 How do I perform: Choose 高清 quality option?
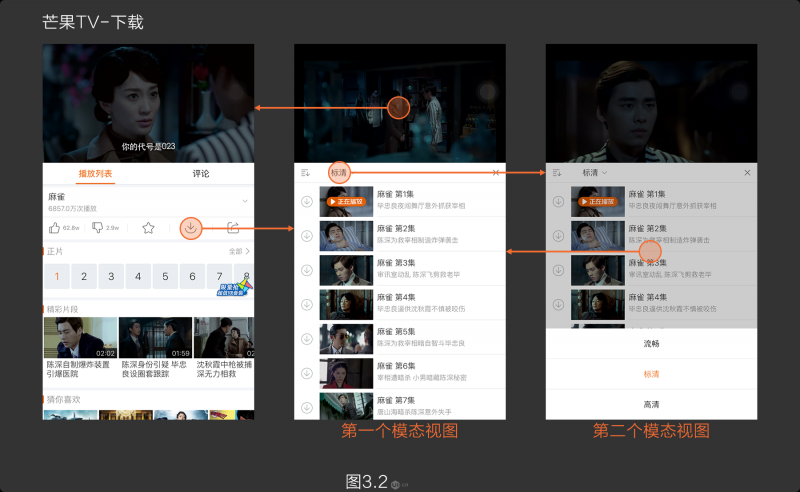tap(652, 405)
